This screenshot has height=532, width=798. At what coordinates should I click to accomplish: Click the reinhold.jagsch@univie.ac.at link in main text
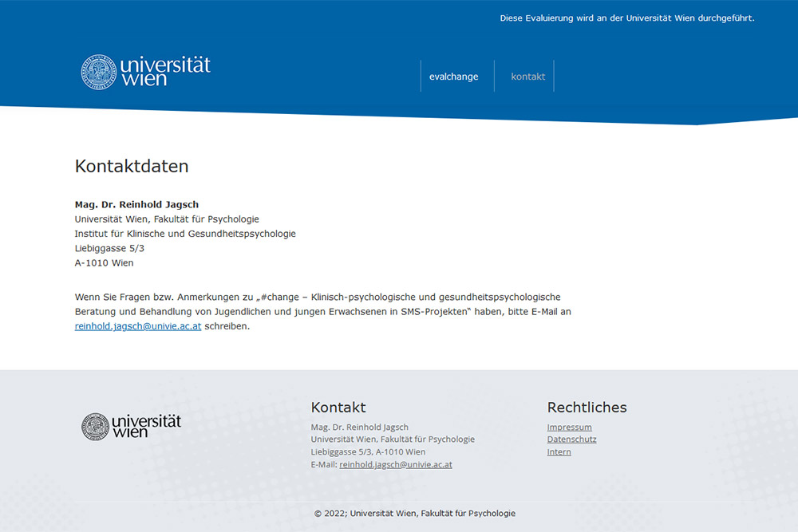coord(138,326)
